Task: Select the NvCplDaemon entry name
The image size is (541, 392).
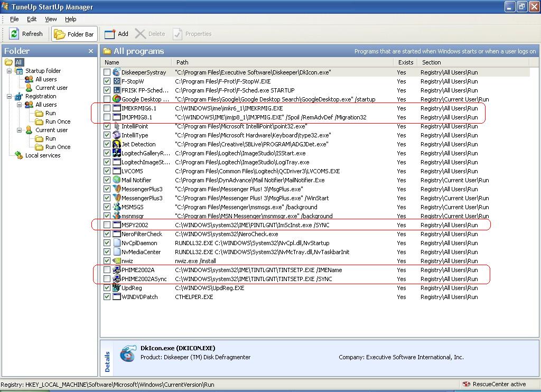Action: tap(139, 243)
